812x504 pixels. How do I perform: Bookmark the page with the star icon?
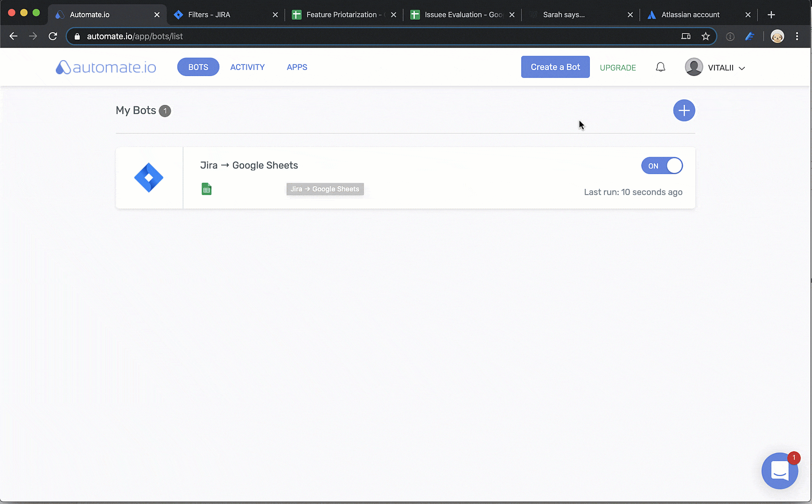pyautogui.click(x=706, y=36)
